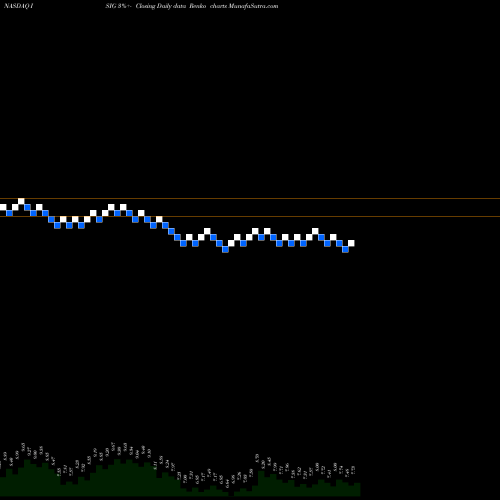The image size is (500, 500).
Task: Click the upper orange horizontal level line
Action: tap(250, 199)
